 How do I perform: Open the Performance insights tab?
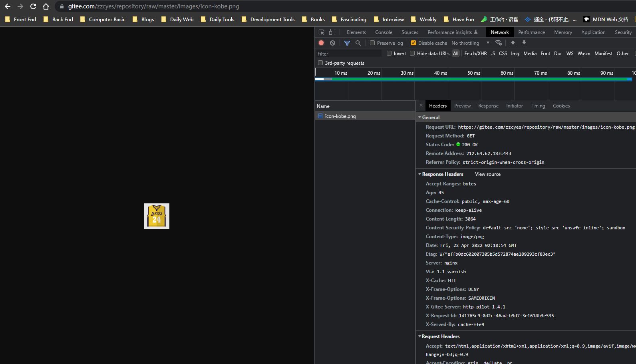[452, 32]
